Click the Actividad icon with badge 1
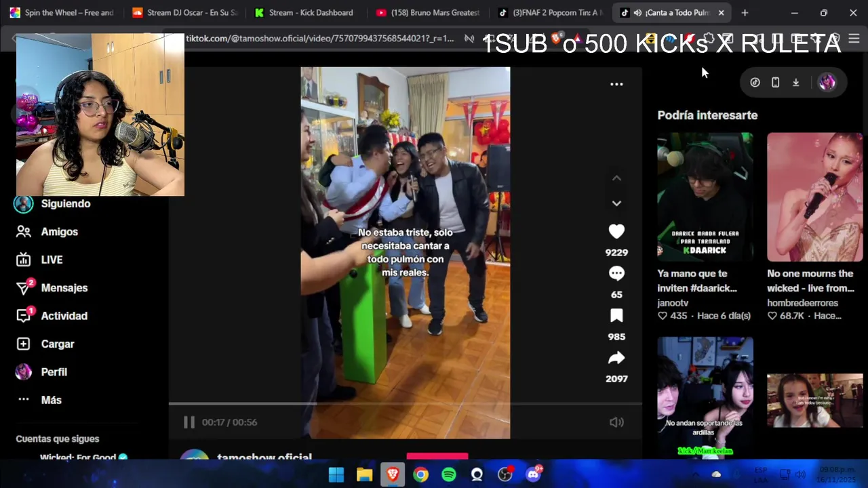The width and height of the screenshot is (868, 488). pyautogui.click(x=24, y=315)
